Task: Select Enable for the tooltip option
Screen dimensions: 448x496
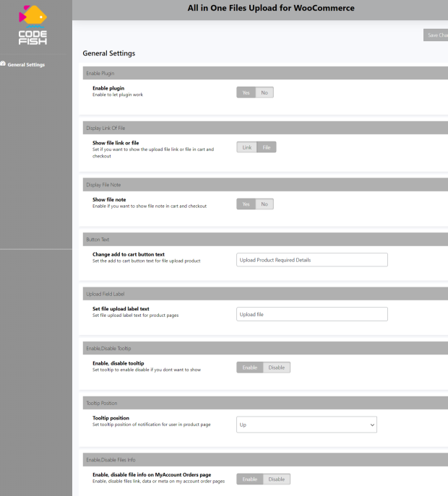Action: click(250, 367)
